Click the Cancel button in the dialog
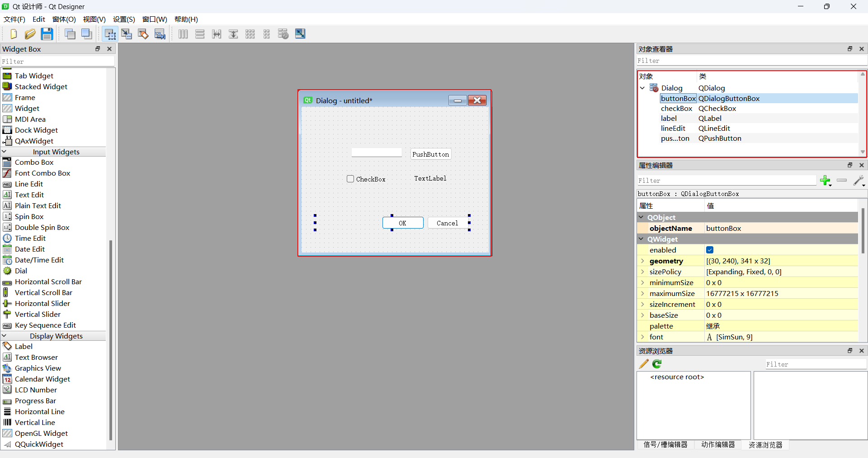This screenshot has width=868, height=458. click(x=447, y=223)
